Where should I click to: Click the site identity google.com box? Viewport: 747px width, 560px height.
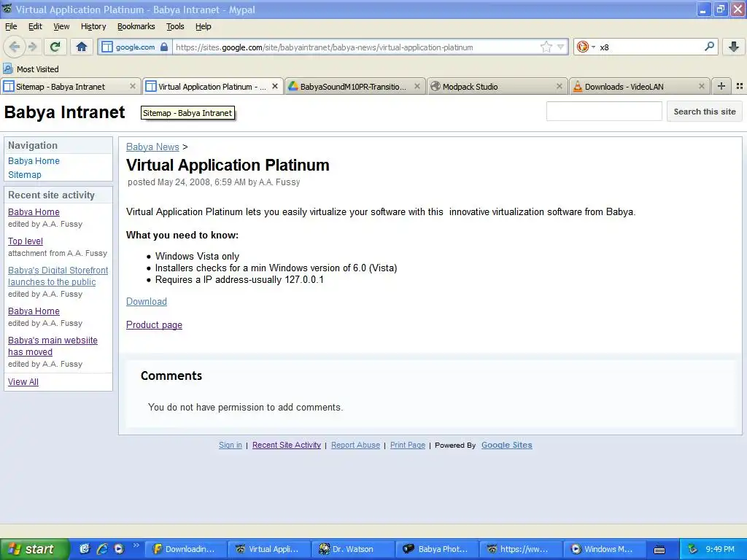click(135, 47)
